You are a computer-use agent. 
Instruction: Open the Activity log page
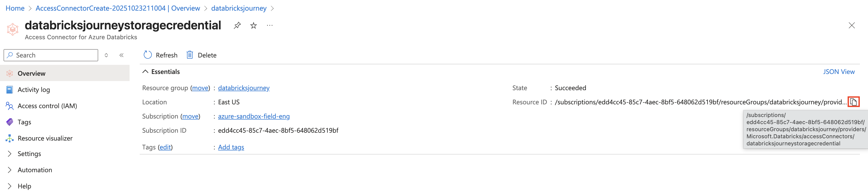coord(34,89)
